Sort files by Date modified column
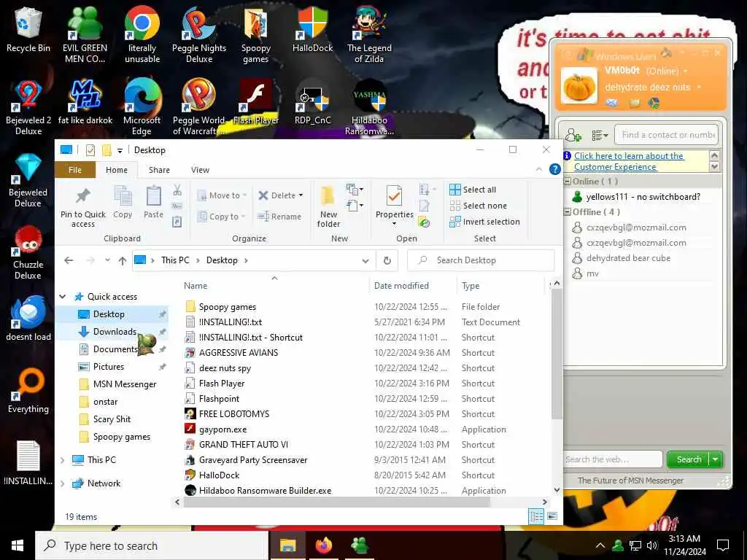This screenshot has height=560, width=747. [401, 286]
